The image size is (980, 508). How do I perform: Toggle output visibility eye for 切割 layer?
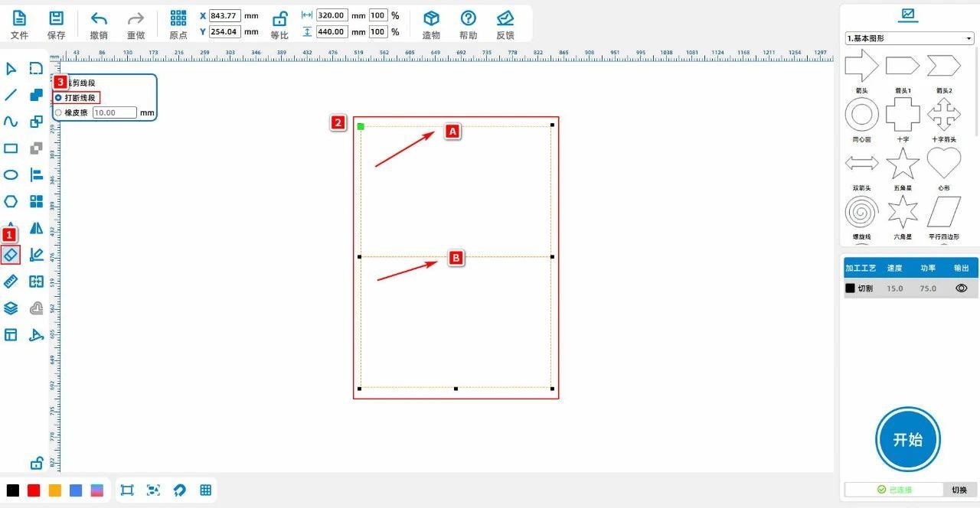(962, 288)
